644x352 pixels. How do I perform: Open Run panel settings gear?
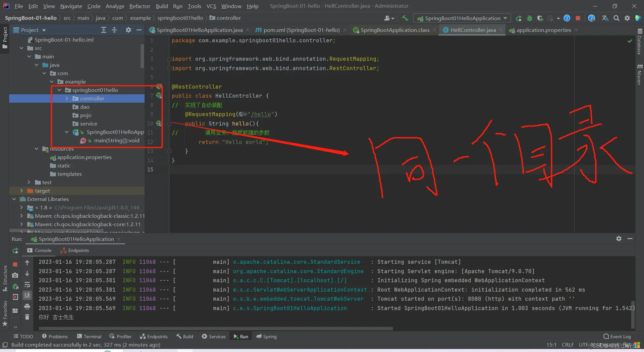(619, 239)
